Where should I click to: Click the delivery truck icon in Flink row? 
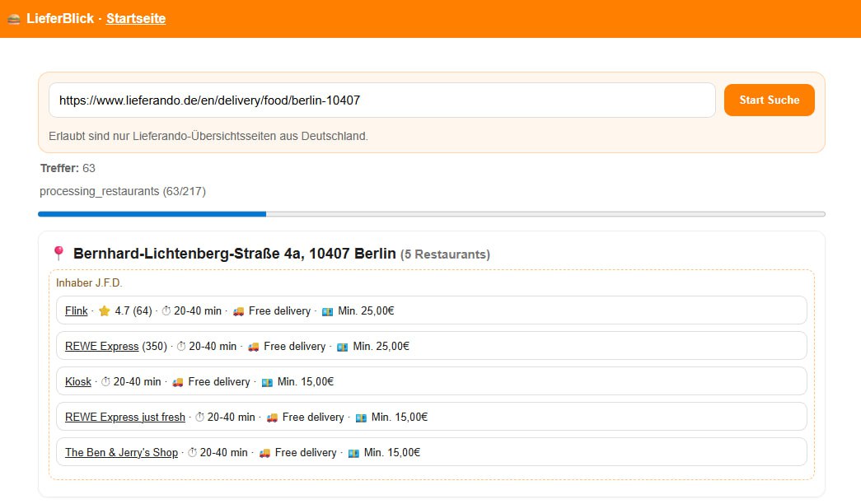click(239, 311)
